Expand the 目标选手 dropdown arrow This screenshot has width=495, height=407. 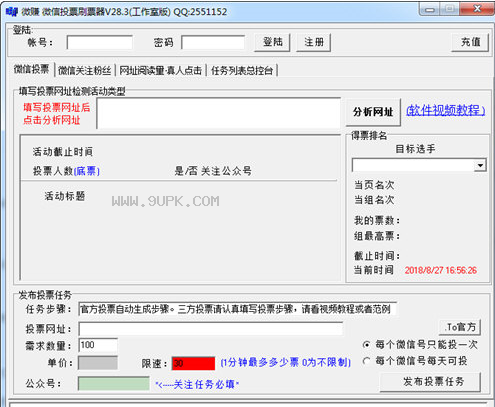coord(480,165)
